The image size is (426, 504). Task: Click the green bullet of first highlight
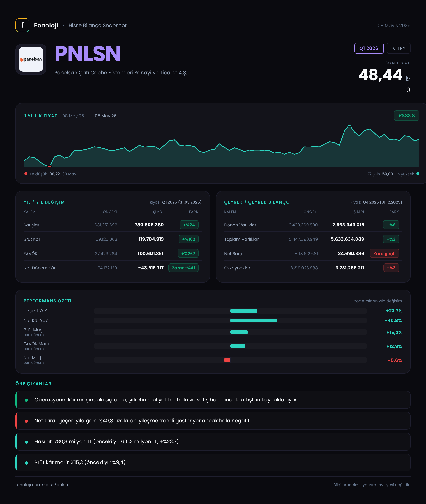tap(26, 400)
